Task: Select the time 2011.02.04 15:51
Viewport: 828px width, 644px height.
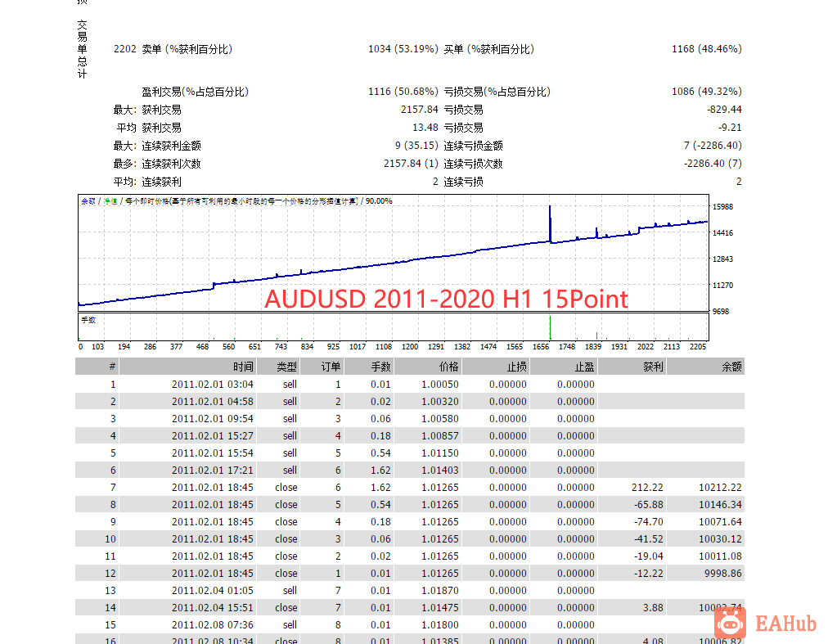Action: (x=212, y=607)
